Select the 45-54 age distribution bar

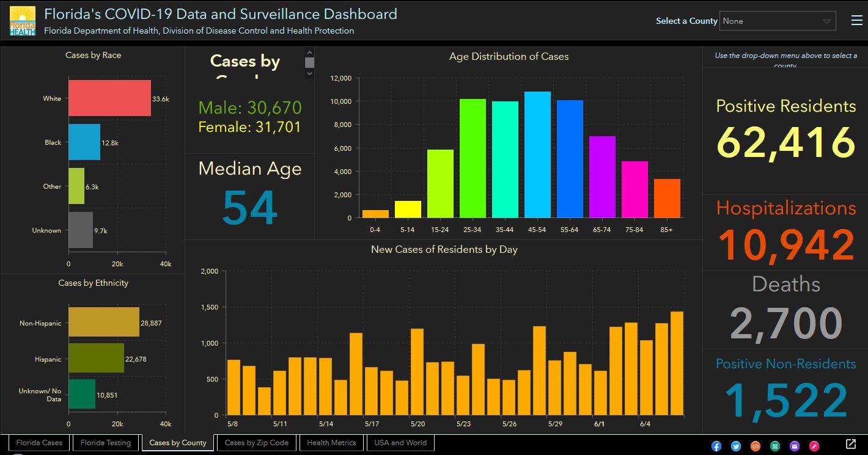click(x=537, y=155)
